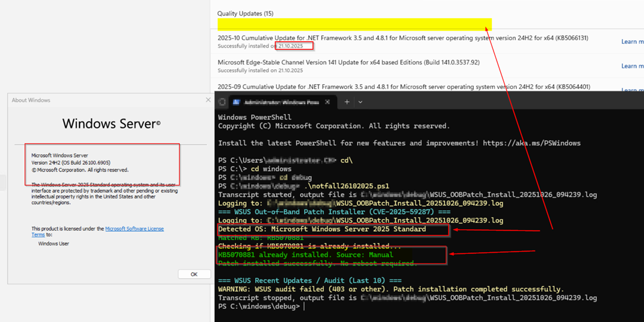Click Learn more for the KB5064401 update
Viewport: 644px width, 322px height.
pos(632,89)
